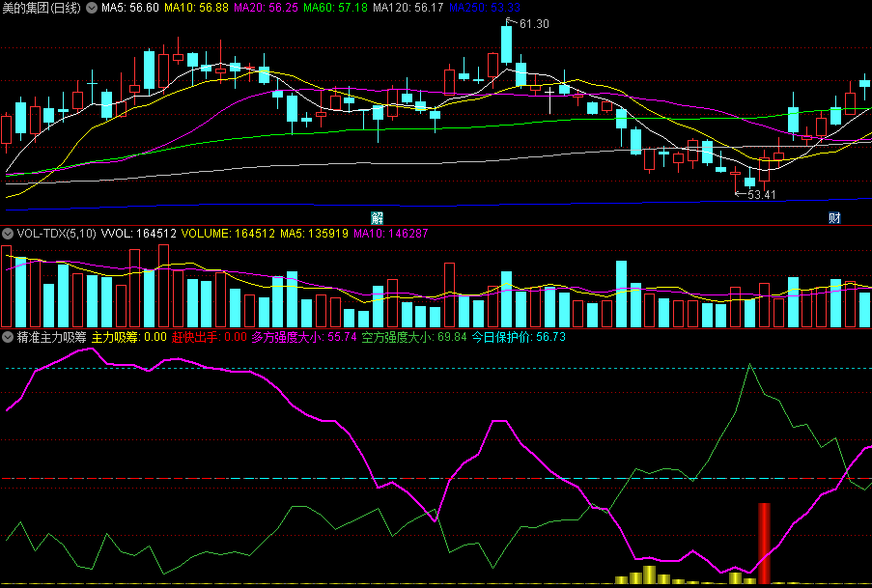The image size is (872, 588).
Task: Click the MA250: 53.33 label
Action: 485,8
